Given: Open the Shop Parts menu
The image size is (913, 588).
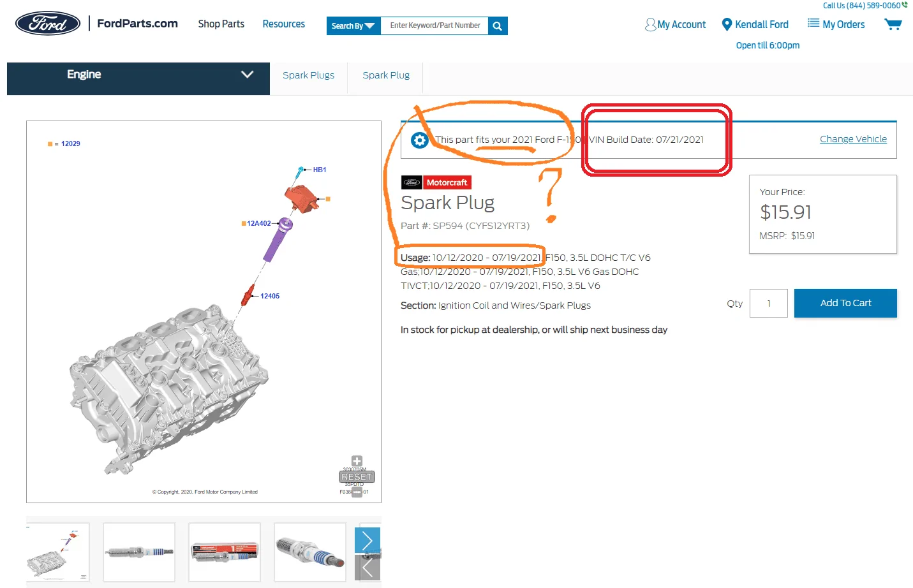Looking at the screenshot, I should 221,24.
